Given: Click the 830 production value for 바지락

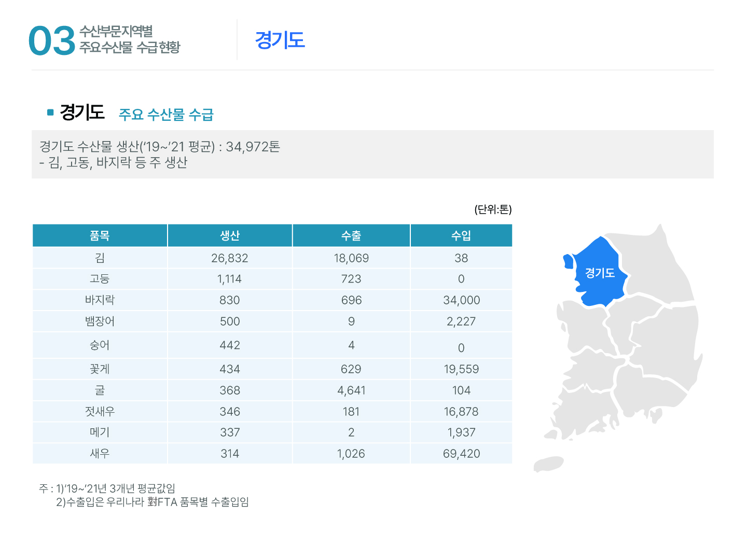Looking at the screenshot, I should [230, 300].
